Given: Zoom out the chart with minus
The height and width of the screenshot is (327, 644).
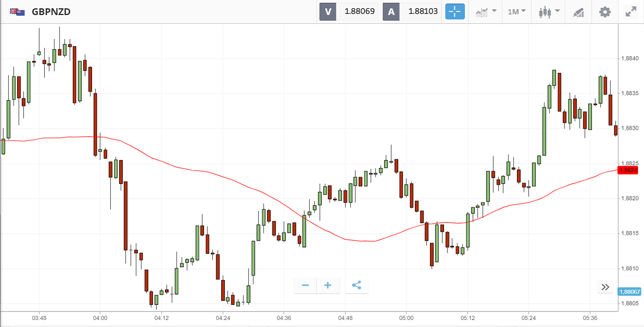Looking at the screenshot, I should [305, 285].
